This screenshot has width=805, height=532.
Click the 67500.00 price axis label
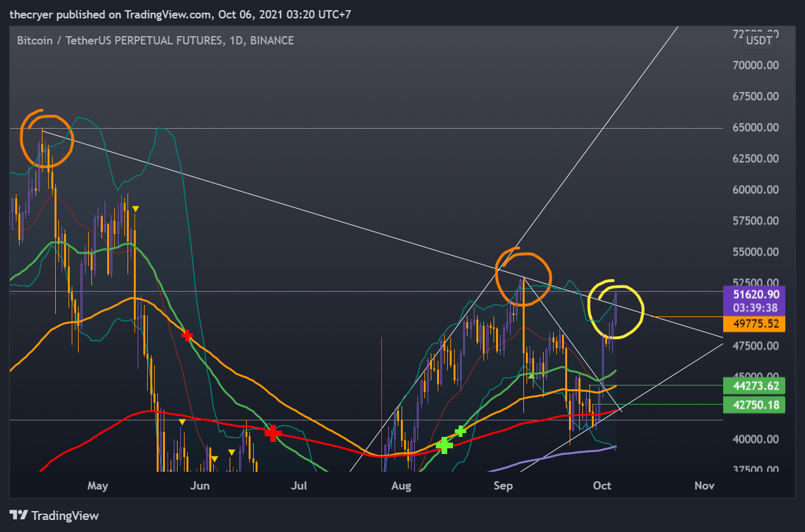755,96
